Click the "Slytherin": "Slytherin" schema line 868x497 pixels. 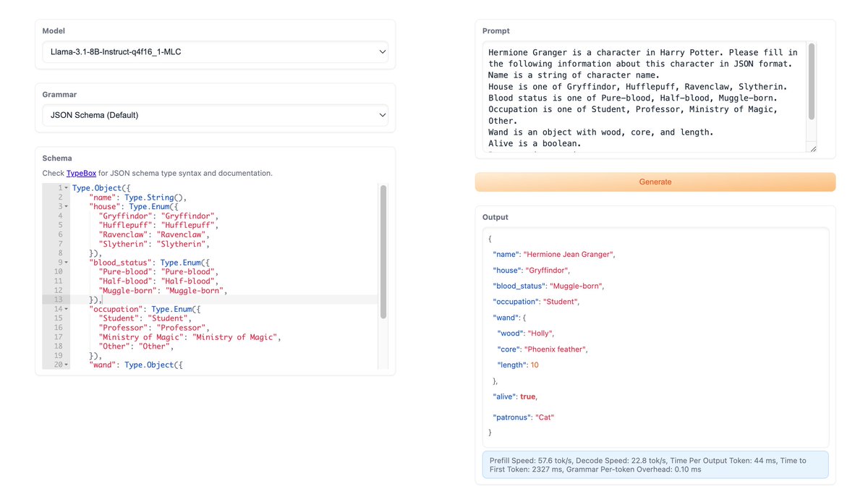point(154,244)
